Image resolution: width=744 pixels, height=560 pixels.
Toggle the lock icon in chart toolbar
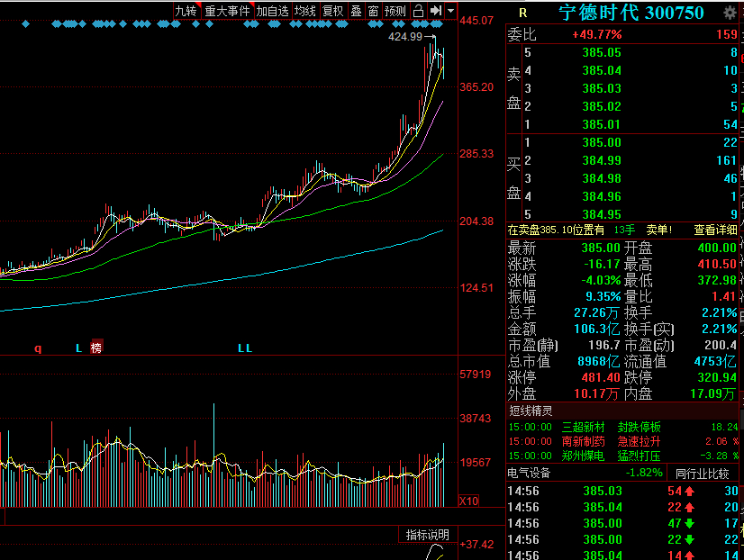click(x=418, y=11)
